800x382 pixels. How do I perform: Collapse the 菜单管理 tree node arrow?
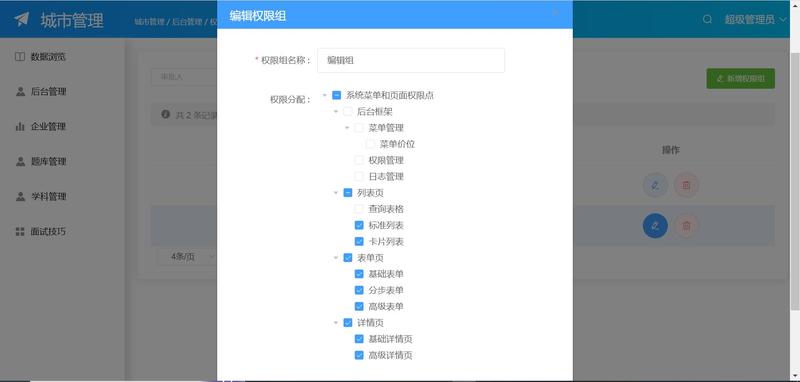coord(347,128)
